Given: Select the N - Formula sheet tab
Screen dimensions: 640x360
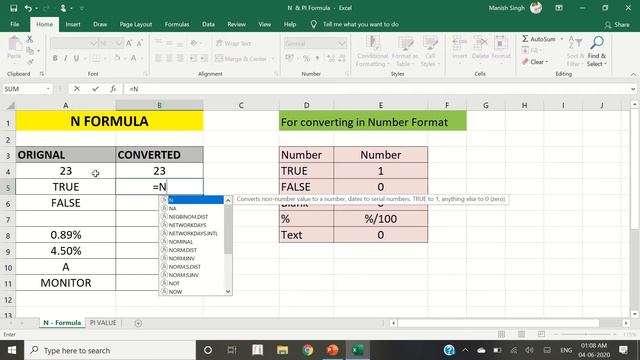Looking at the screenshot, I should click(62, 323).
